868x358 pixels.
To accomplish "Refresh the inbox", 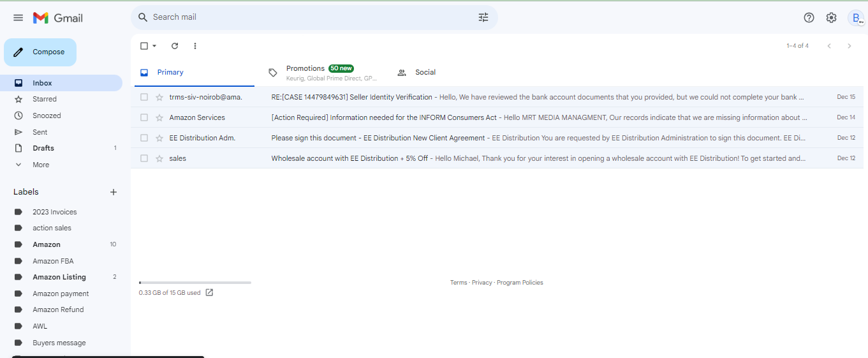I will (x=175, y=46).
